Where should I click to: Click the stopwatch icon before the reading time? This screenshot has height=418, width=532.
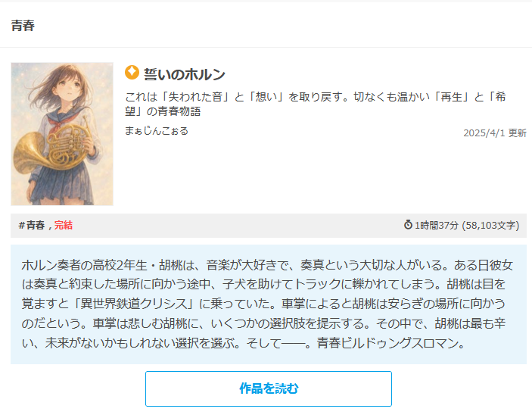(x=408, y=224)
